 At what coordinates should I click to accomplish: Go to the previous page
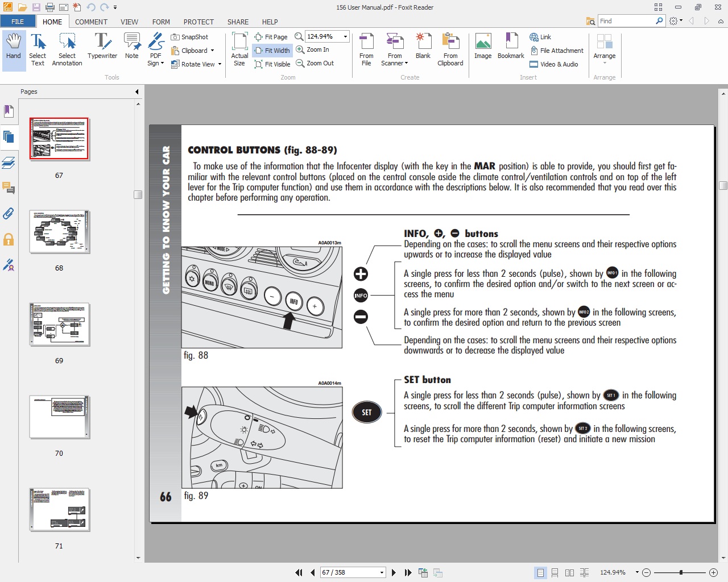coord(312,572)
